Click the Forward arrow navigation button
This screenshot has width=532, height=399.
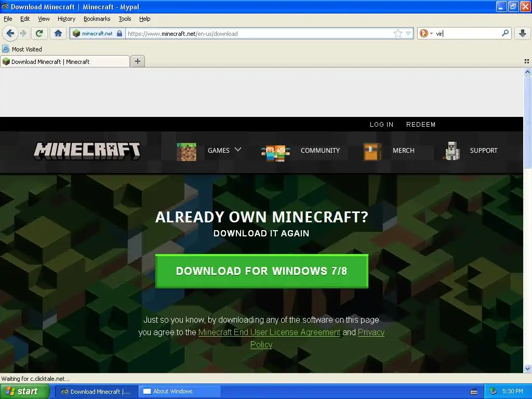pyautogui.click(x=23, y=33)
